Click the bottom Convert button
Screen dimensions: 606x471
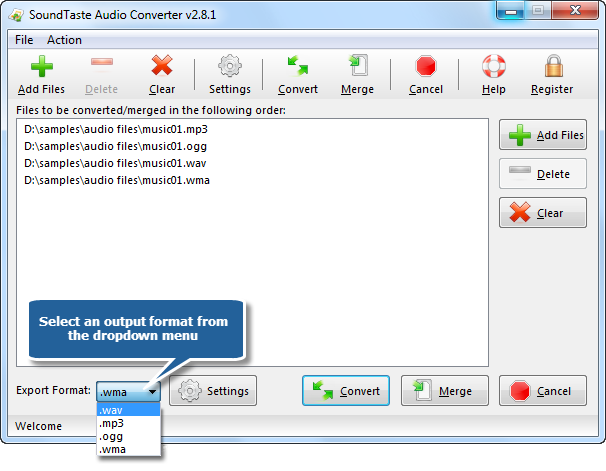click(x=346, y=391)
